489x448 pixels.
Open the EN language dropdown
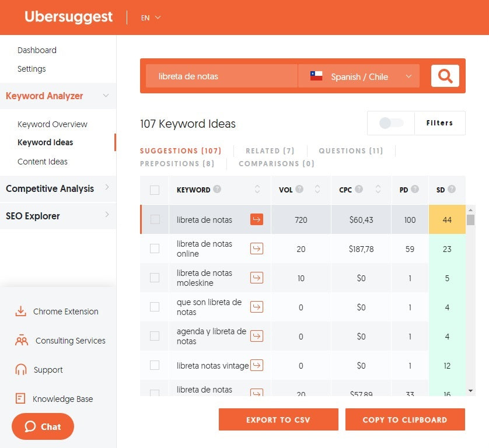pos(151,17)
